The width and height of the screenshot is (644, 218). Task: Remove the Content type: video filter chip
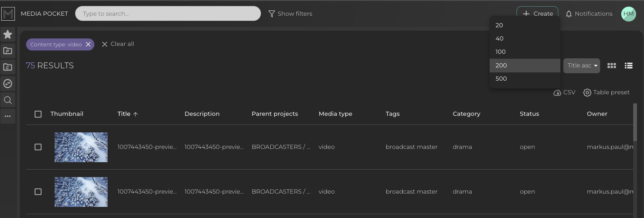coord(88,45)
